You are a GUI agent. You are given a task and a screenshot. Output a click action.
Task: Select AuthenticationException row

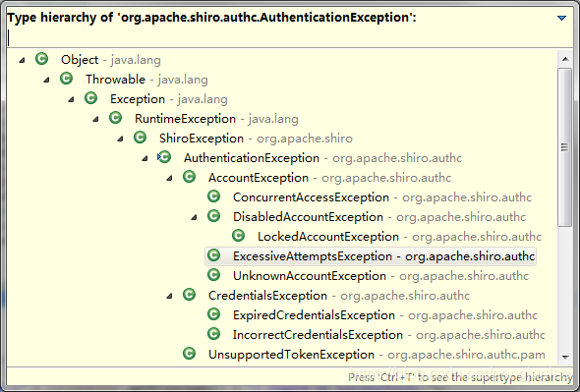tap(322, 158)
